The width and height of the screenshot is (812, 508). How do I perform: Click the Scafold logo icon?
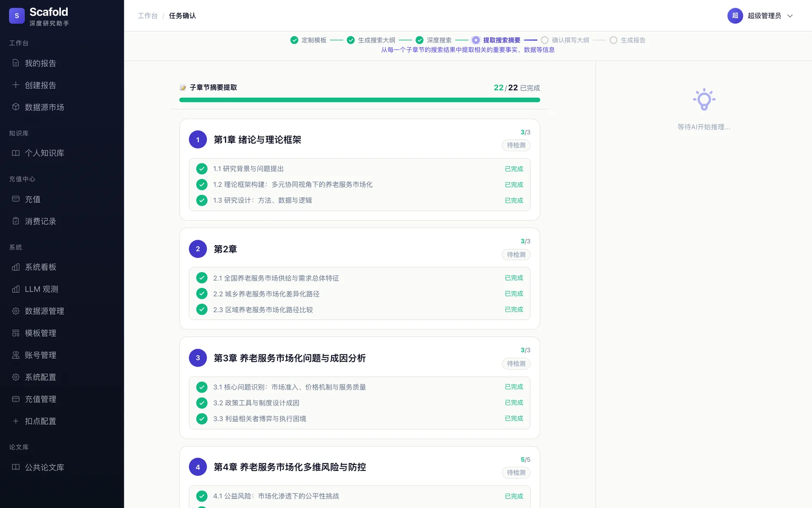(17, 16)
